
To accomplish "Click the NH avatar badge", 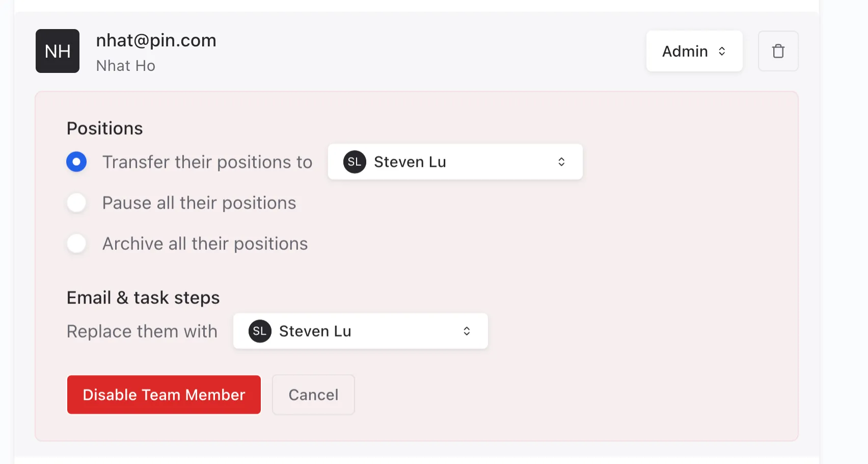I will 58,51.
